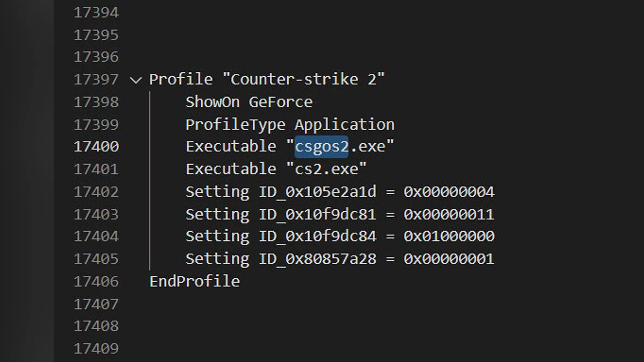Click the ProfileType Application line
This screenshot has height=362, width=644.
pos(290,124)
